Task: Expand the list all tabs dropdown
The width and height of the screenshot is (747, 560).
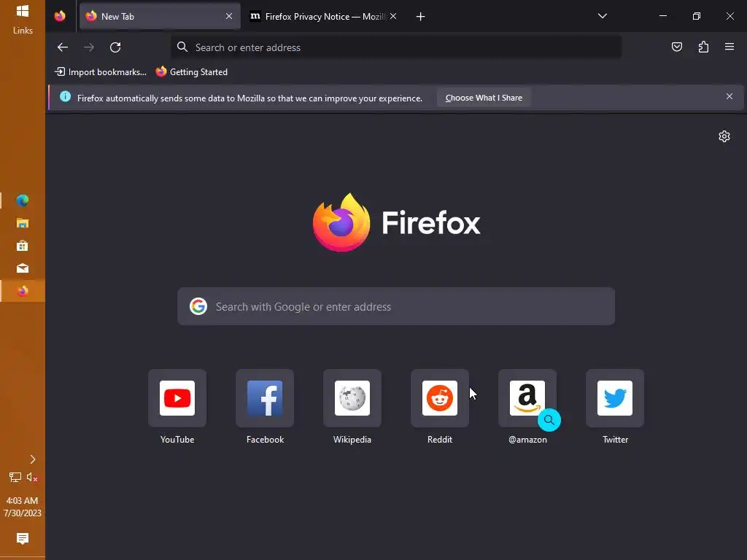Action: tap(602, 16)
